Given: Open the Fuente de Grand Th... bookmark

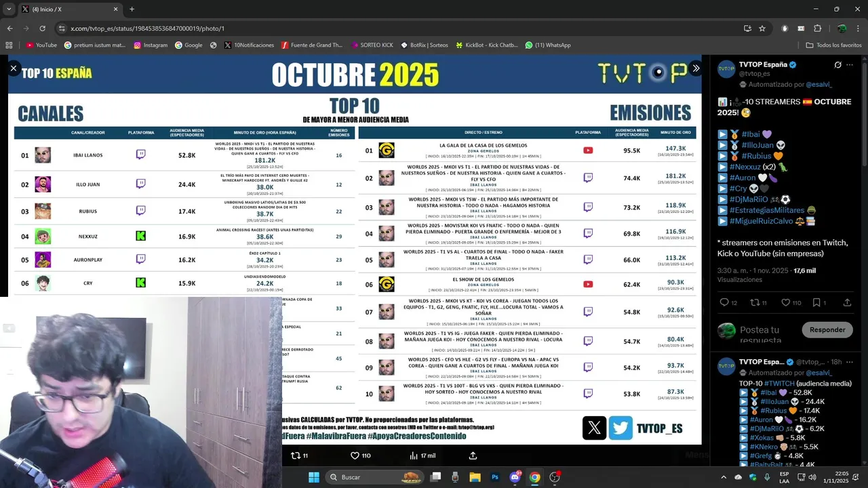Looking at the screenshot, I should (312, 45).
